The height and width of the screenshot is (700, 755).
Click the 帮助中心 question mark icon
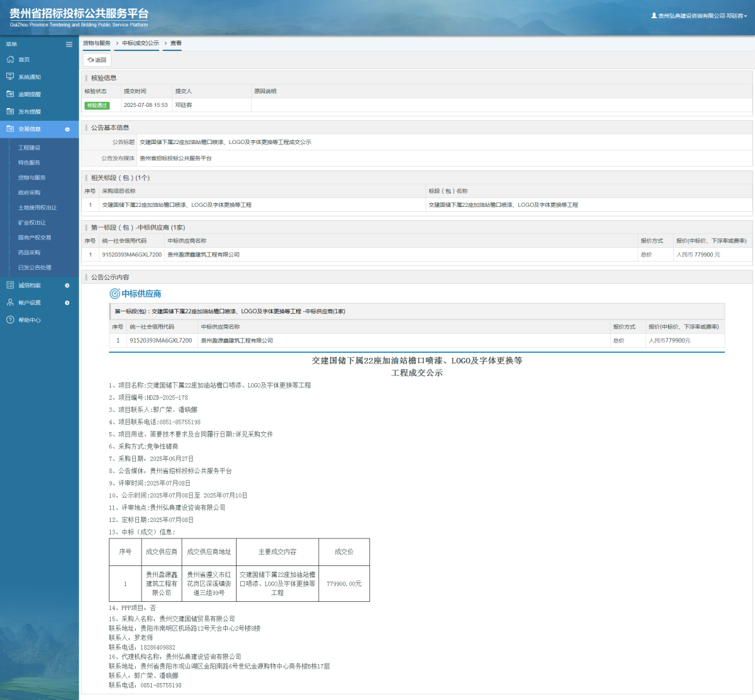[10, 319]
